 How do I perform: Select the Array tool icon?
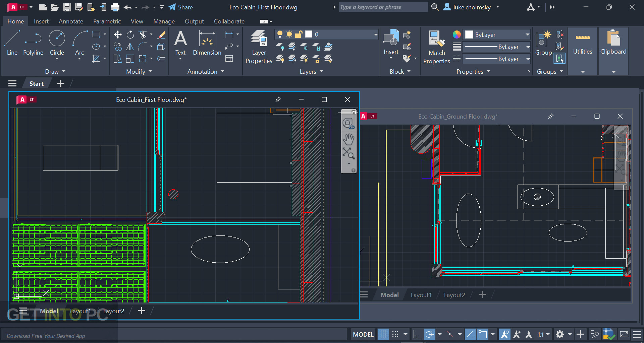[143, 59]
